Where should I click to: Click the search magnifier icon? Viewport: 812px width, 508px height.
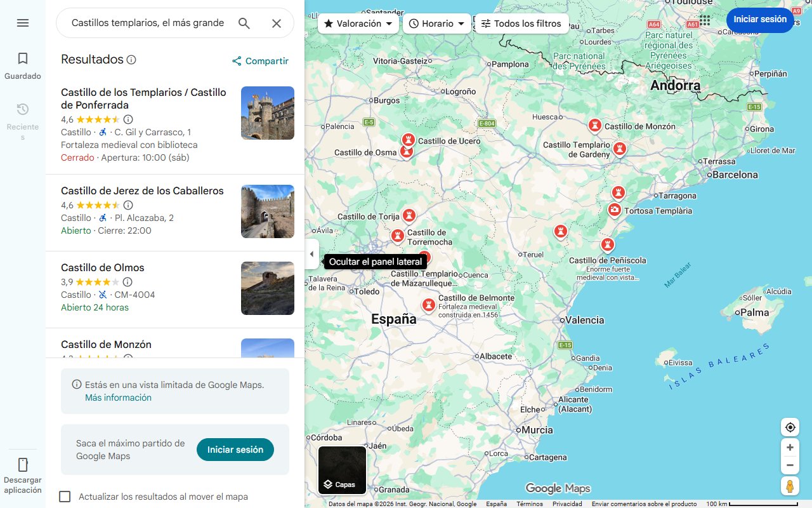pos(244,23)
